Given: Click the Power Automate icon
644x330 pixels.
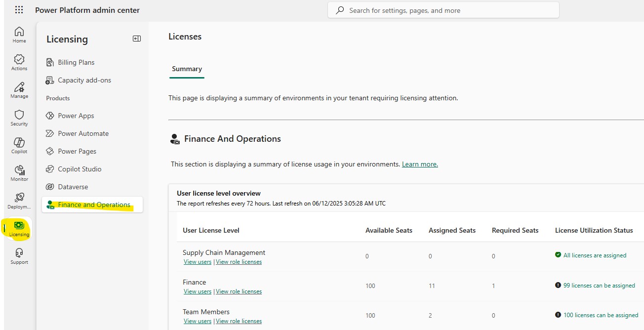Looking at the screenshot, I should click(49, 133).
